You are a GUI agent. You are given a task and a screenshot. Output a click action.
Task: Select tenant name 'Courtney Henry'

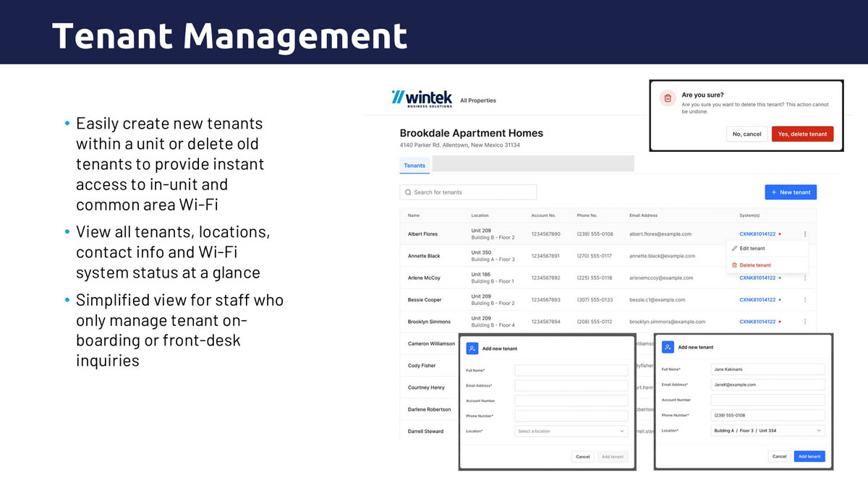[426, 388]
